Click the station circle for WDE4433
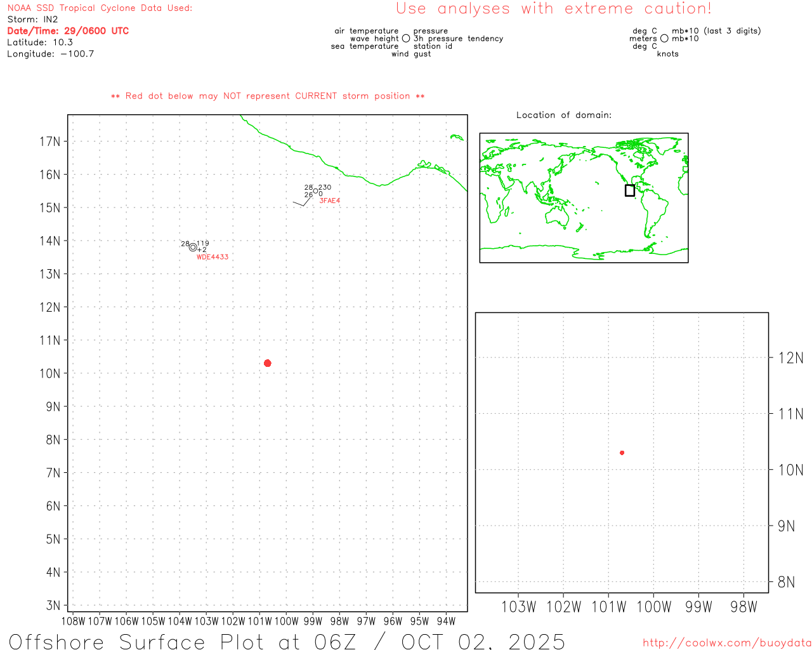The height and width of the screenshot is (650, 812). click(193, 248)
